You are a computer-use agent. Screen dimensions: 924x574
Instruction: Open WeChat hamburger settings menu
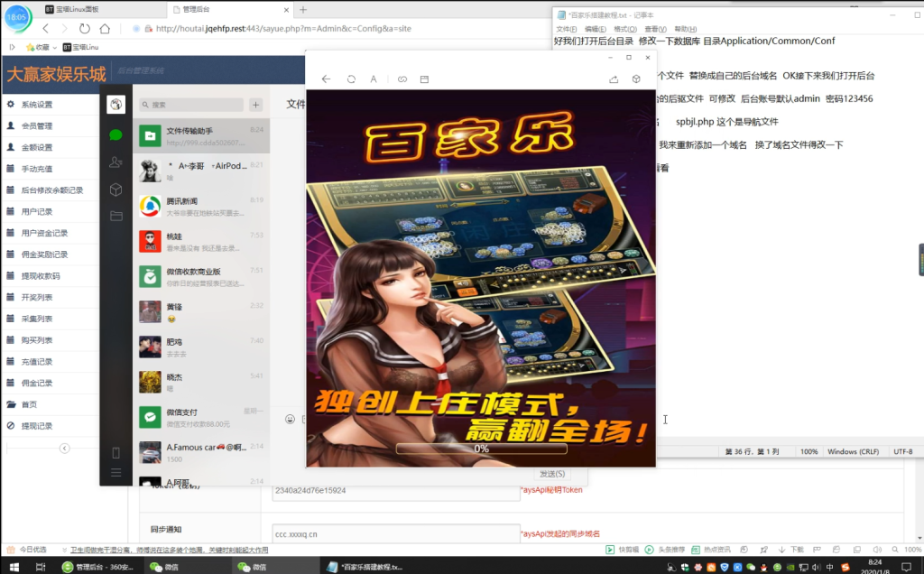pos(116,473)
